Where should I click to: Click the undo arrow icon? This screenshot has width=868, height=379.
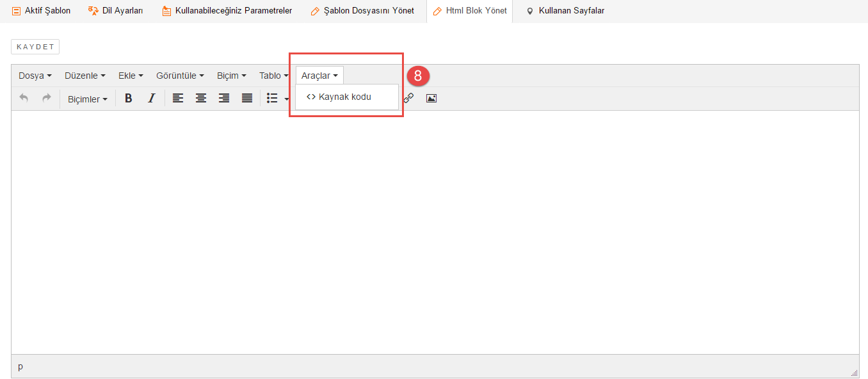[x=24, y=98]
